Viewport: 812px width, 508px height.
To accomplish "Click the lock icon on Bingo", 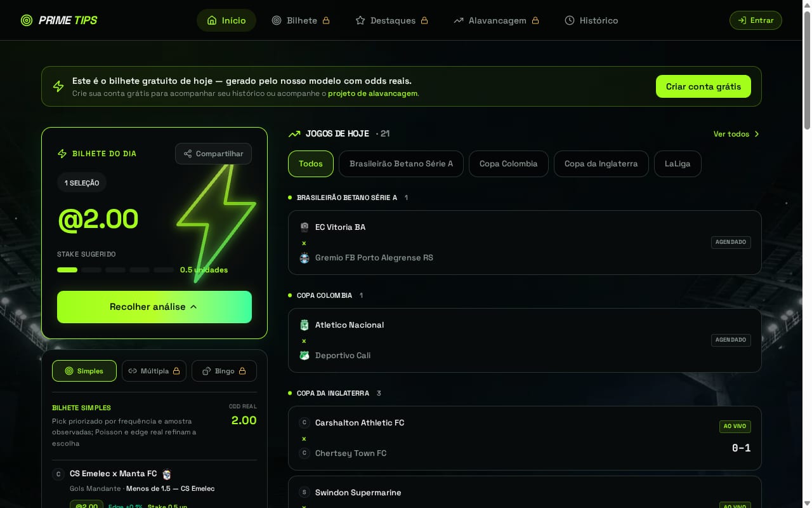I will [x=242, y=371].
